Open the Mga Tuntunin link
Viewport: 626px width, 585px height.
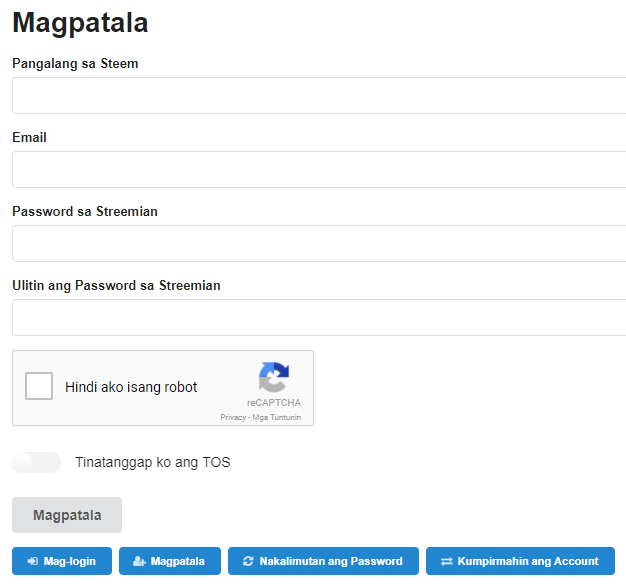click(277, 417)
